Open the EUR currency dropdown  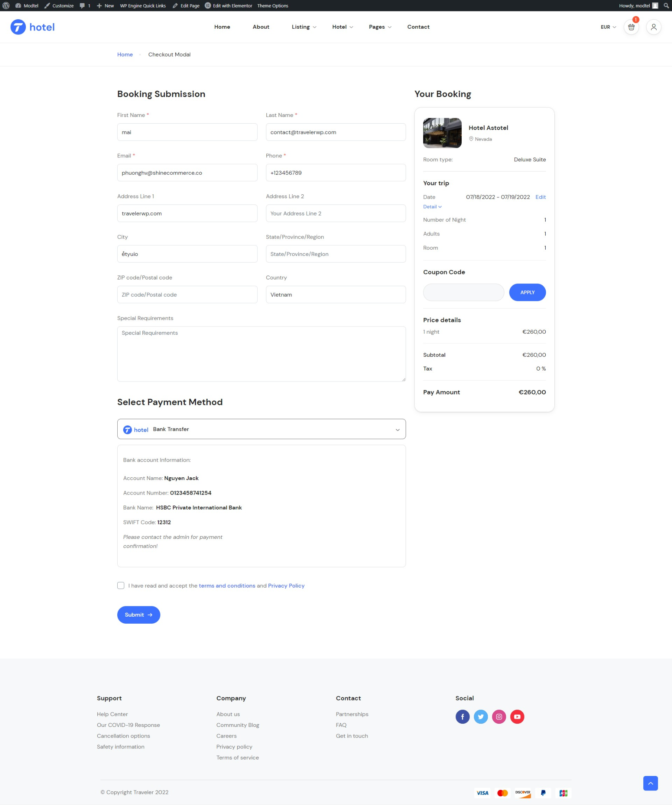tap(608, 27)
